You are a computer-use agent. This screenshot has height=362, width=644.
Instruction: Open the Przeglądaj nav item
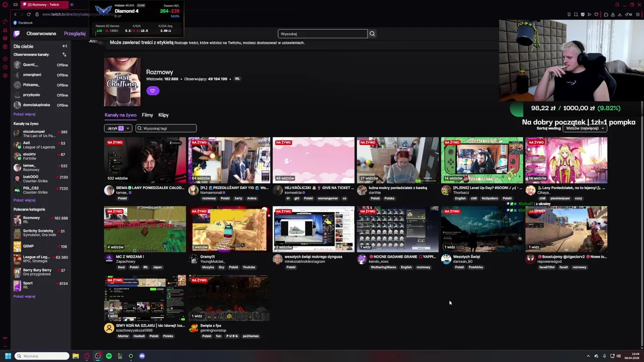click(75, 34)
